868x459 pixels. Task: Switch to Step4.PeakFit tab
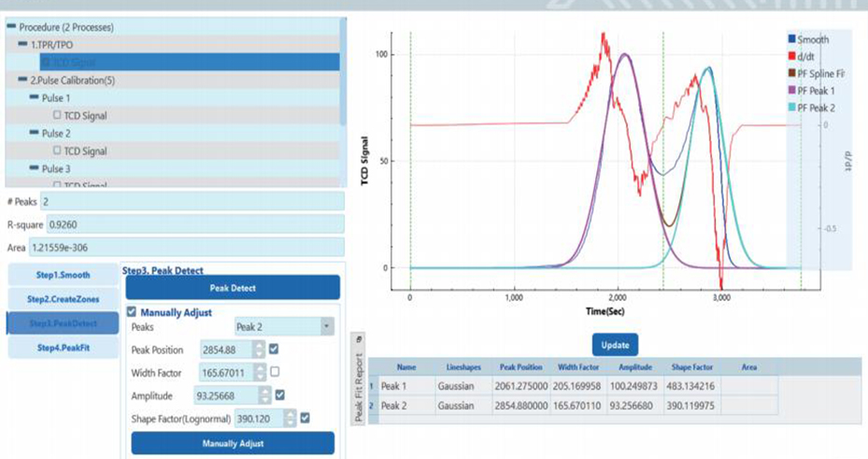click(62, 347)
